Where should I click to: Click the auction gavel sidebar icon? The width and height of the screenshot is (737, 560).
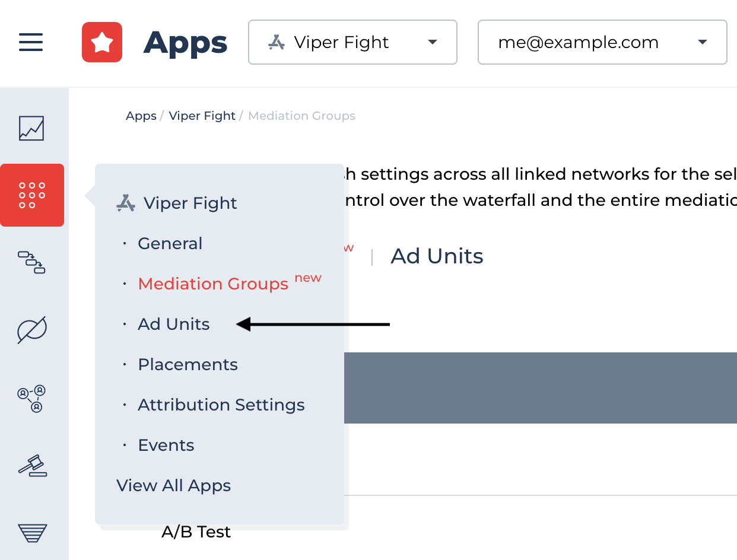(32, 466)
